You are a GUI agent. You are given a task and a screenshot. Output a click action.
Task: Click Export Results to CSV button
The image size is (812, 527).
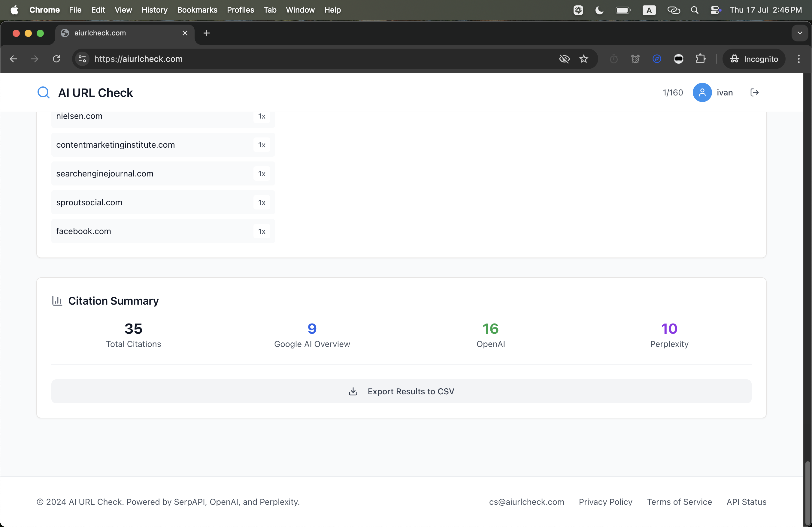point(401,391)
